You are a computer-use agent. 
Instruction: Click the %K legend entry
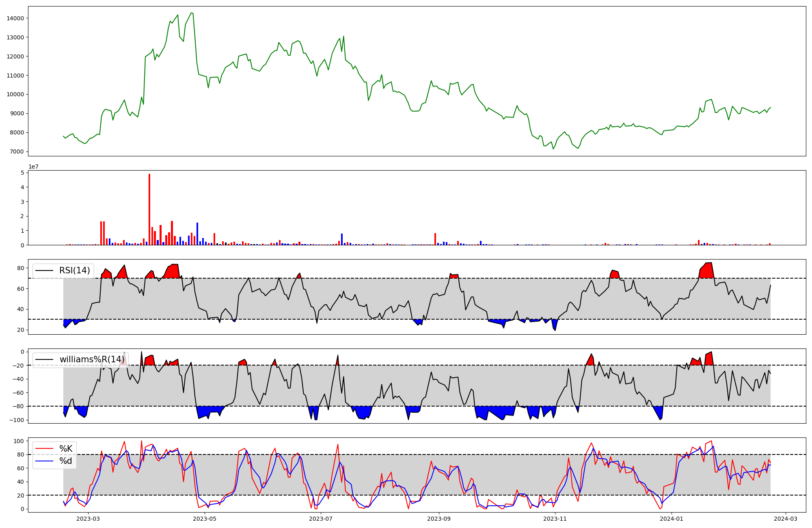(66, 449)
